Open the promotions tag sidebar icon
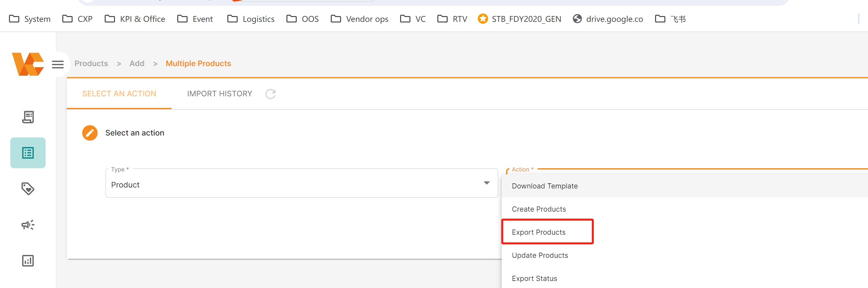 pos(28,189)
